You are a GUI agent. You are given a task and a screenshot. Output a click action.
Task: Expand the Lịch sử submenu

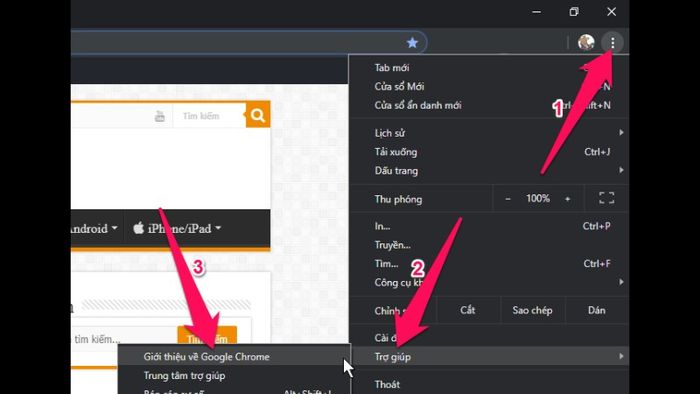tap(489, 133)
